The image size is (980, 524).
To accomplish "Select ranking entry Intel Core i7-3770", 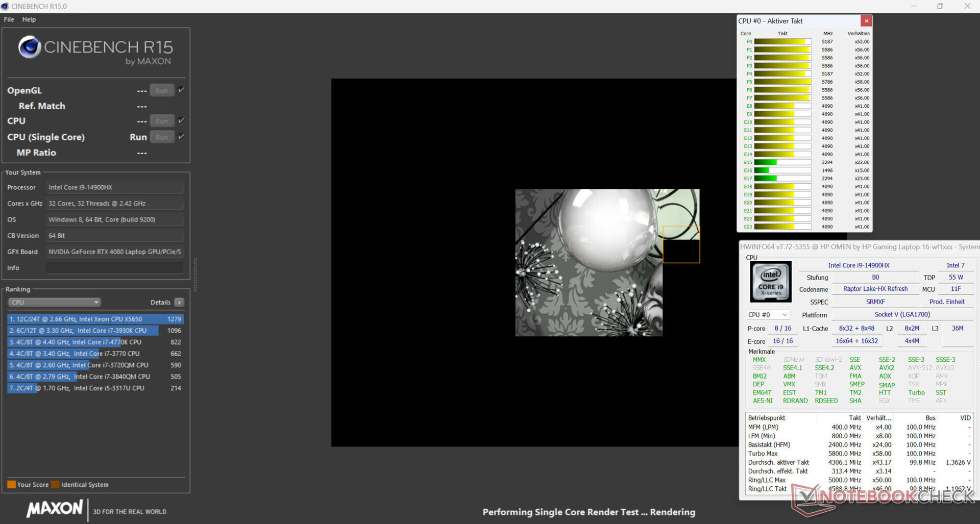I will [x=95, y=354].
